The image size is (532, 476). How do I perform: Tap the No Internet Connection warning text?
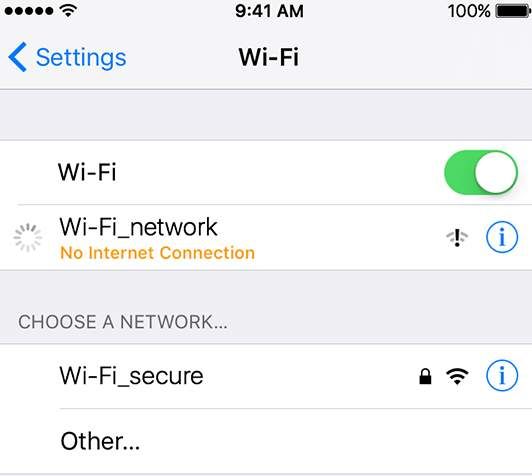(157, 253)
